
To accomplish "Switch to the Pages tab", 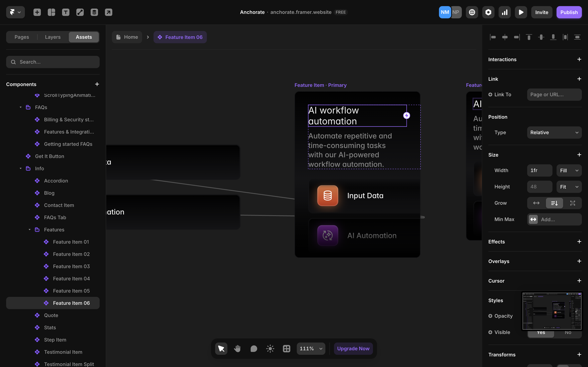I will point(22,37).
